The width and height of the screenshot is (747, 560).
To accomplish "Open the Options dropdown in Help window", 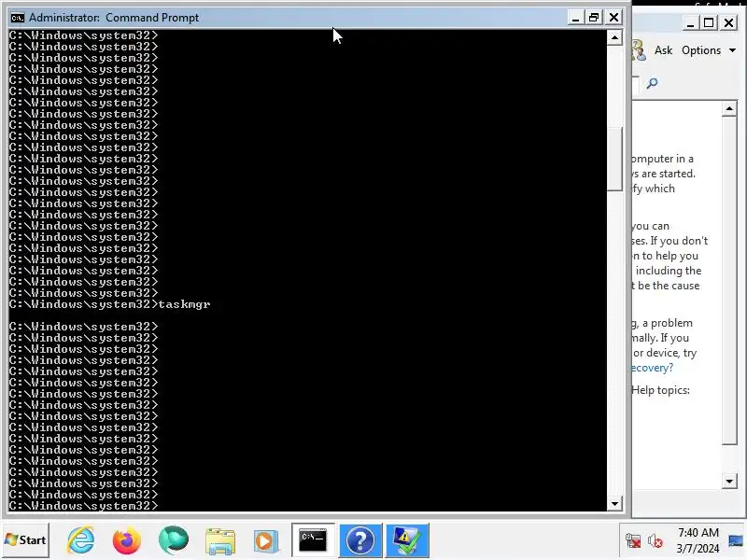I will click(x=709, y=50).
